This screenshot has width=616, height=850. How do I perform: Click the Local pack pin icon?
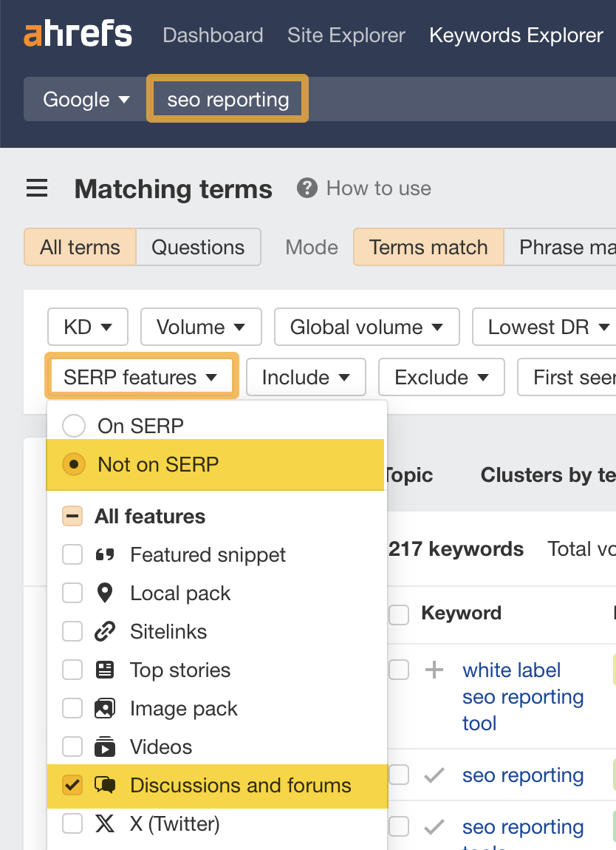(x=106, y=593)
